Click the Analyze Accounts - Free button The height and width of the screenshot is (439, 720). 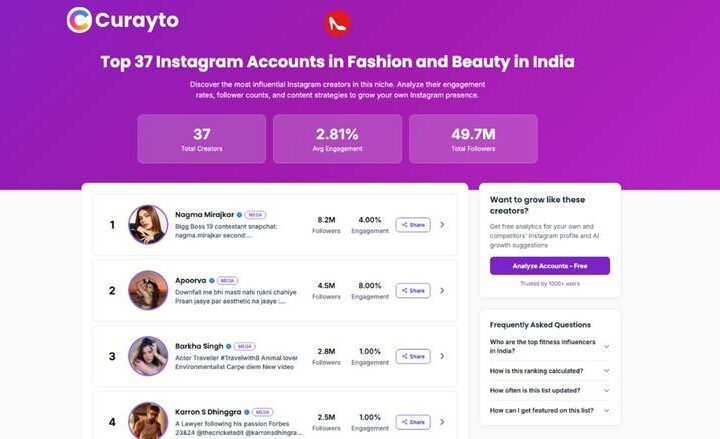click(549, 266)
